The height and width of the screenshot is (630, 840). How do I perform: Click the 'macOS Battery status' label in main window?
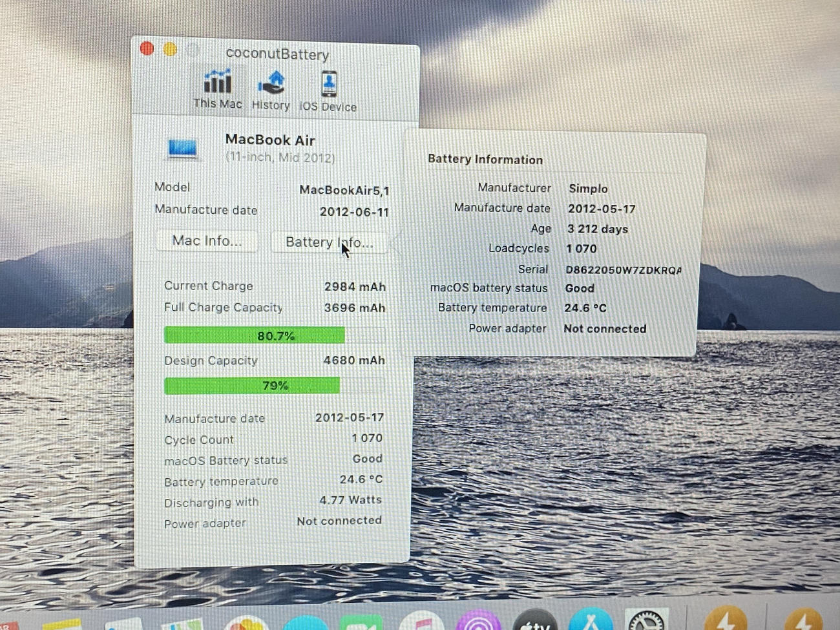tap(226, 461)
